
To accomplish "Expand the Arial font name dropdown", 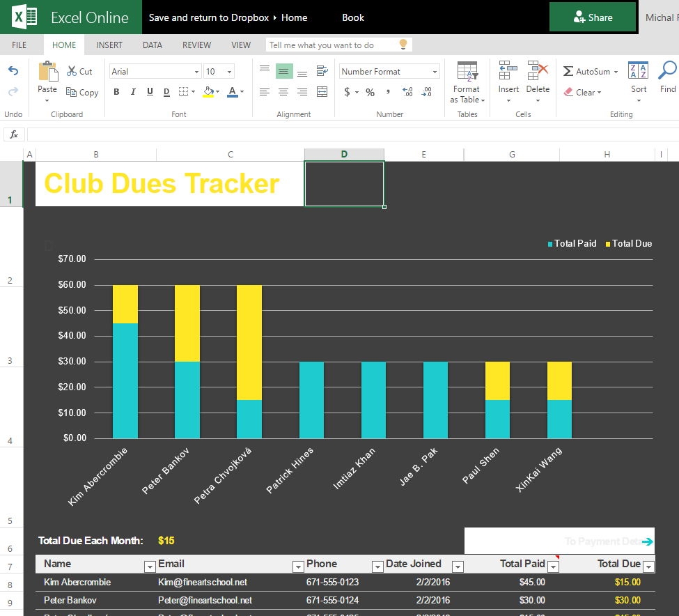I will 196,72.
